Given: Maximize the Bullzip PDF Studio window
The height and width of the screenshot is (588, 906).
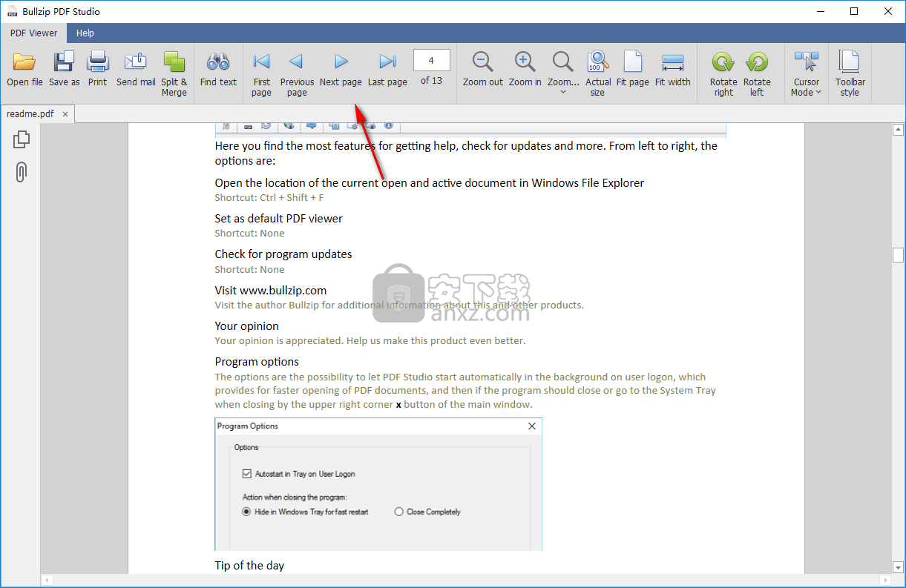Looking at the screenshot, I should pyautogui.click(x=854, y=11).
